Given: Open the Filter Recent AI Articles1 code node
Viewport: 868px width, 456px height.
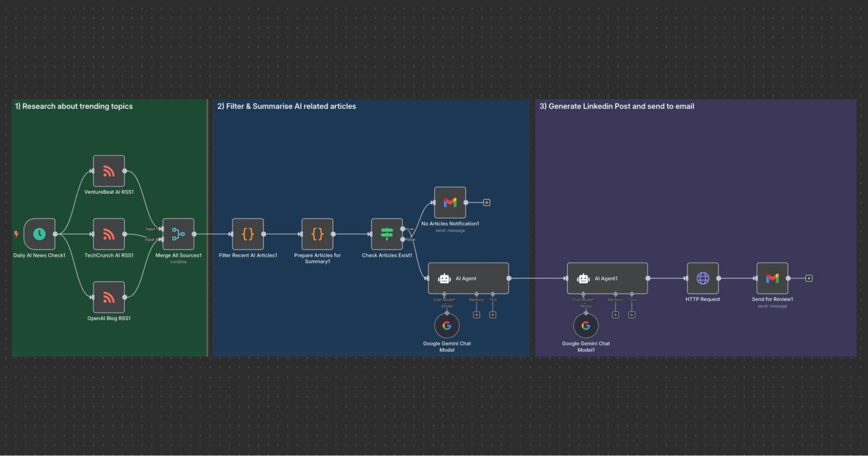Looking at the screenshot, I should point(248,235).
